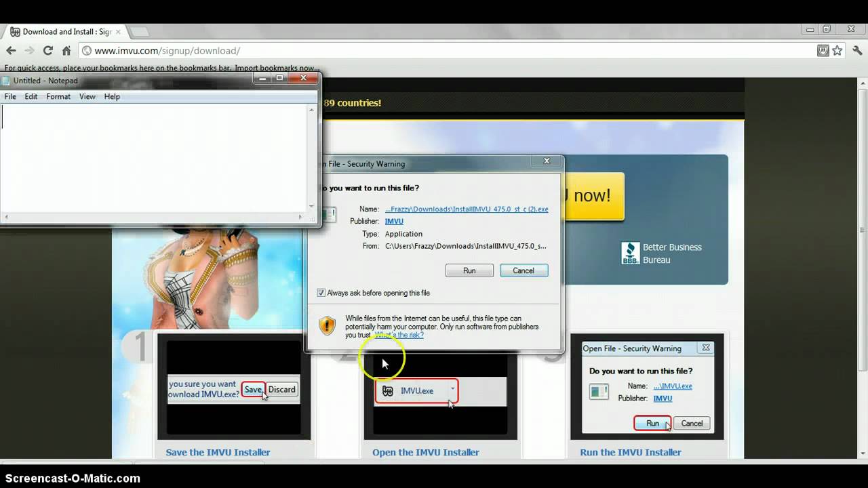
Task: Open Chrome wrench settings menu
Action: (856, 50)
